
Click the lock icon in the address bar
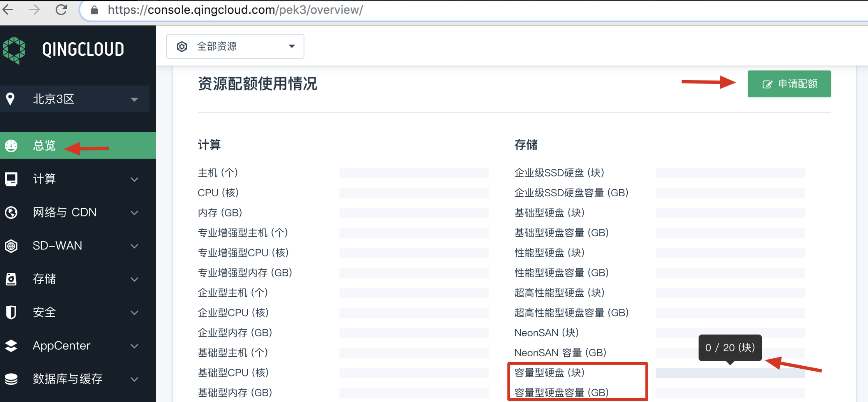(x=94, y=10)
